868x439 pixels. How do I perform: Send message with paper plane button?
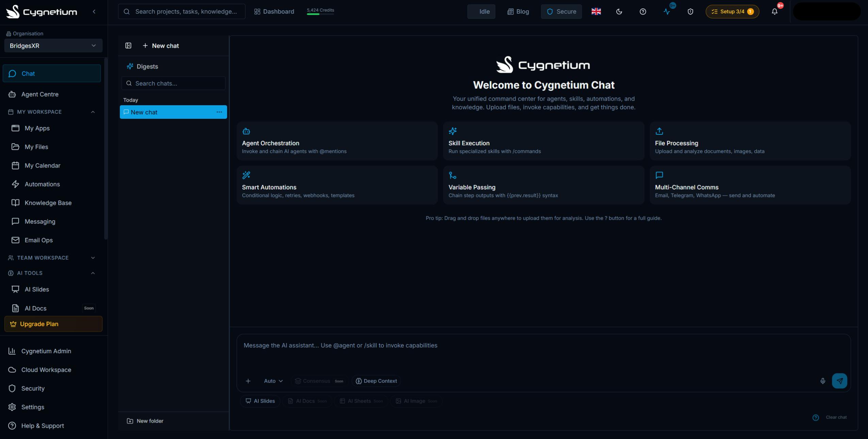(839, 381)
